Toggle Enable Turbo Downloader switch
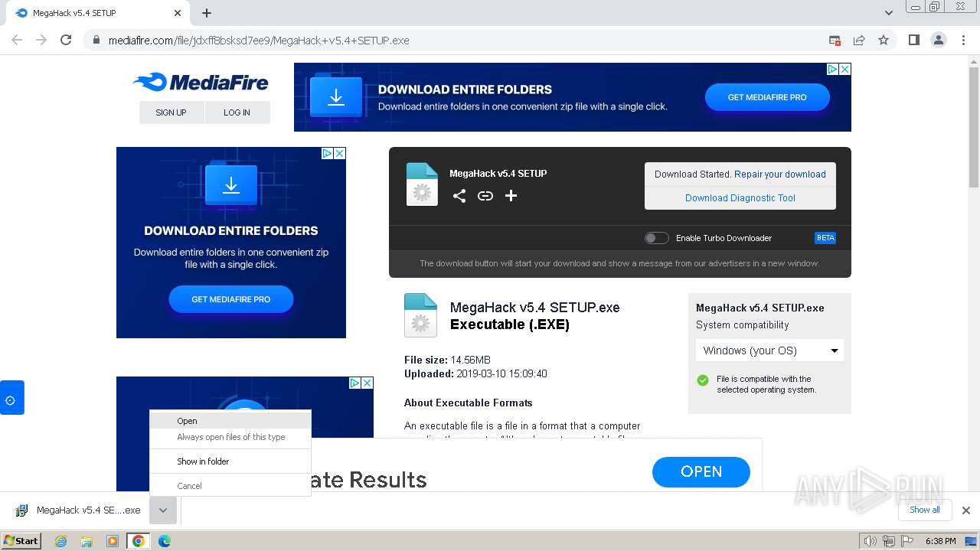 click(x=656, y=238)
